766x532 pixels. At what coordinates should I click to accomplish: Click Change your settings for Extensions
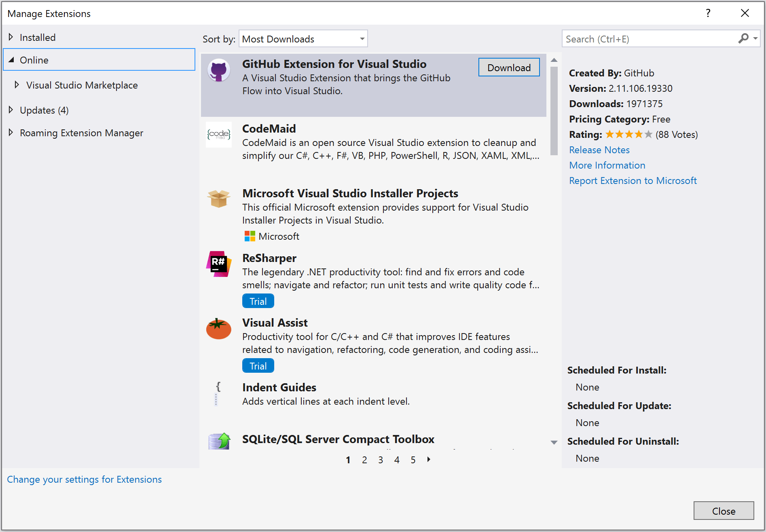(x=84, y=479)
